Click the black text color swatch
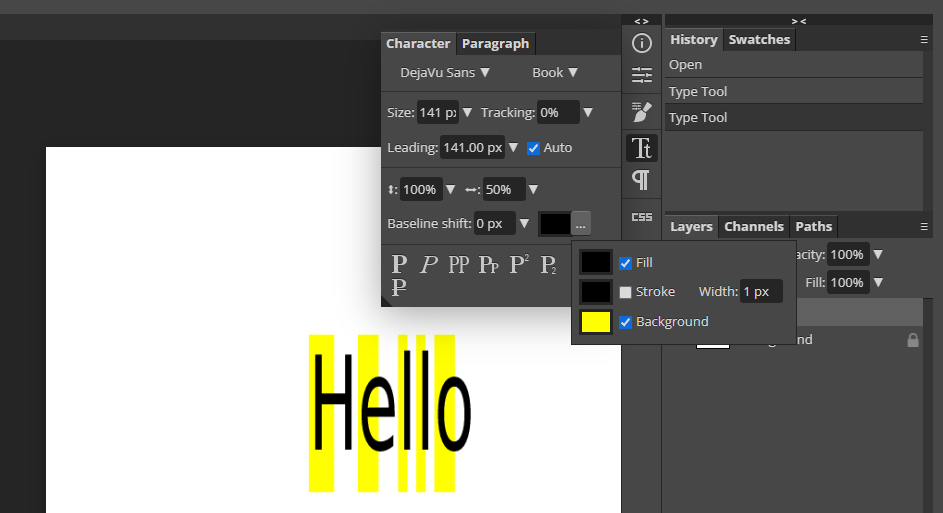Screen dimensions: 943x513 tap(554, 224)
